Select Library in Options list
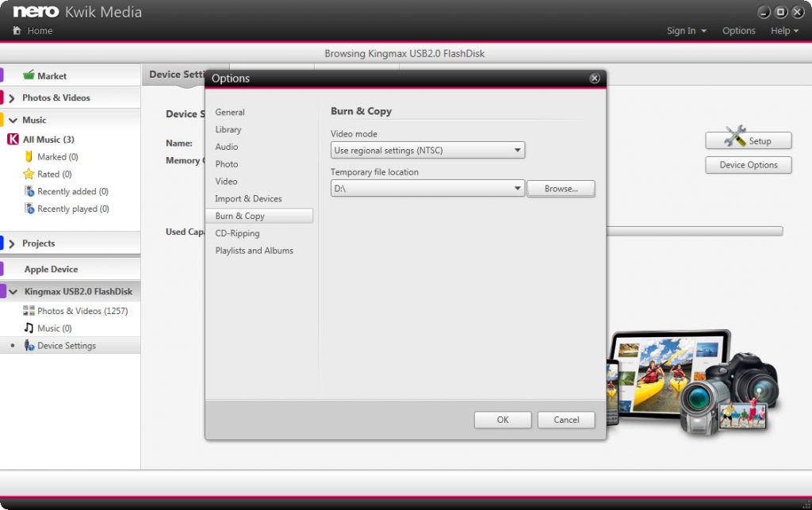 point(228,129)
